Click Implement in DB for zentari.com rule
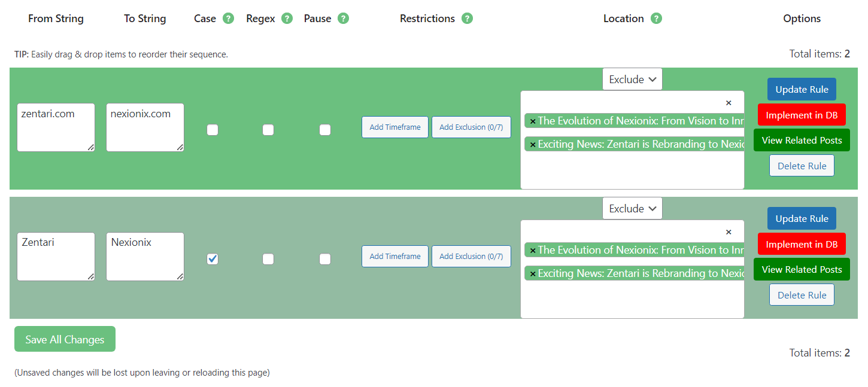Viewport: 868px width, 387px height. pyautogui.click(x=802, y=115)
